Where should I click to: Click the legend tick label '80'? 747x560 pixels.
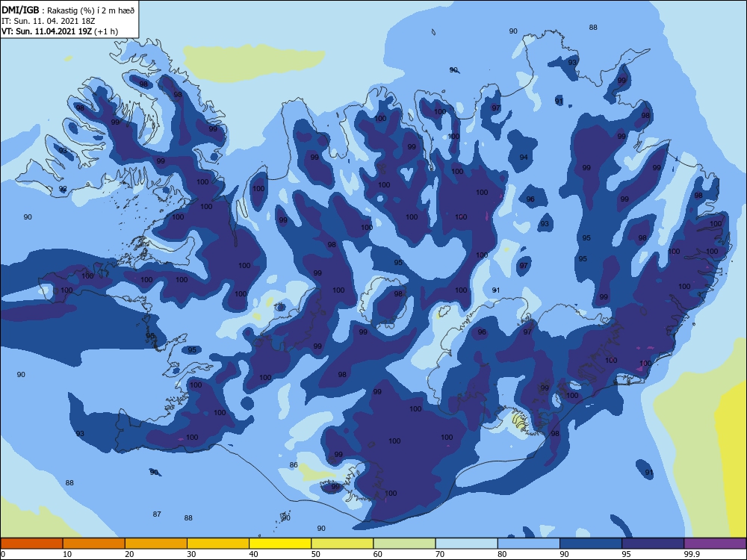(x=502, y=554)
